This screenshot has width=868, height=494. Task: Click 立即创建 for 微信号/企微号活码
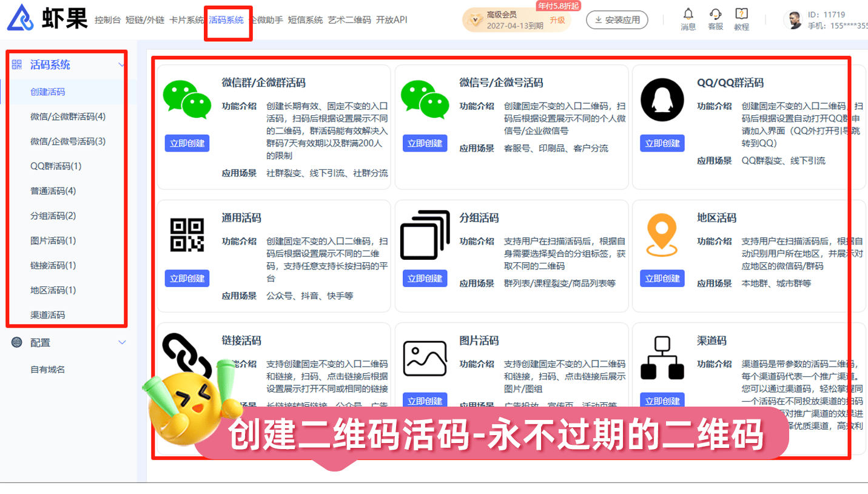tap(425, 143)
